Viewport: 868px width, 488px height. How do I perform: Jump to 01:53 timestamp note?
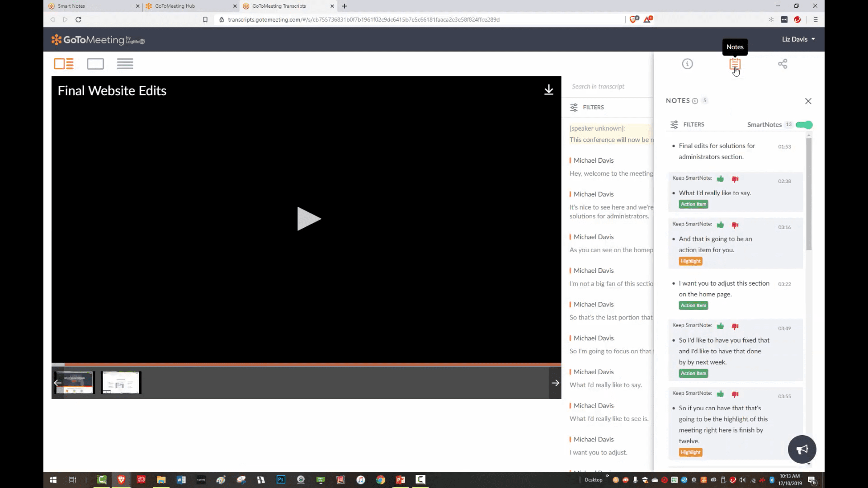[x=784, y=146]
